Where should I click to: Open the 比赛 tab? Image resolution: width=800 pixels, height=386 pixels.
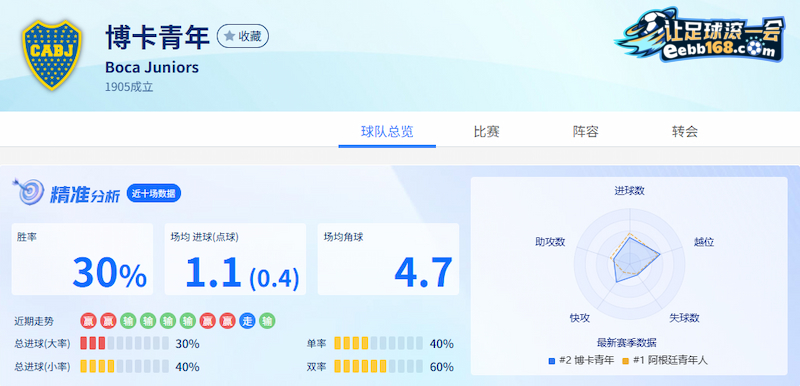coord(486,132)
